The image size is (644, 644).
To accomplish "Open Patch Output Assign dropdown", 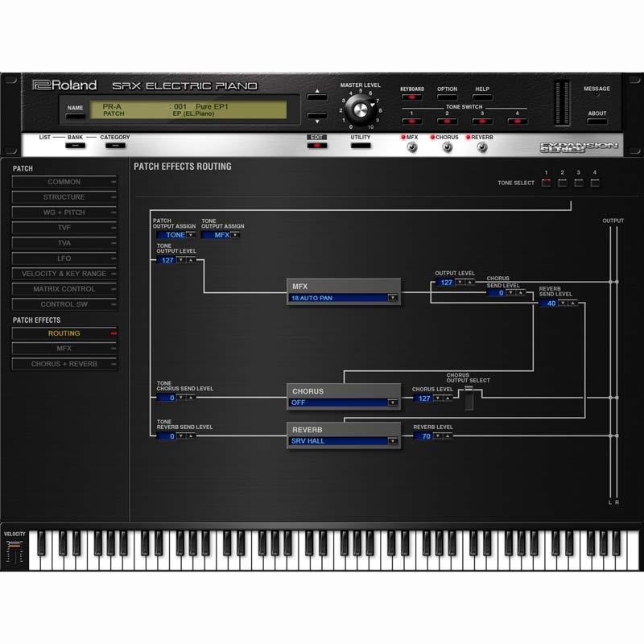I will pyautogui.click(x=191, y=235).
